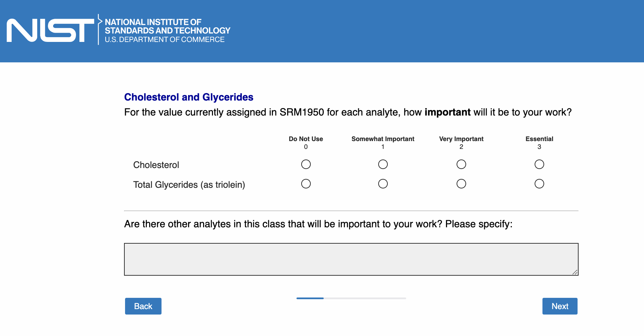644x336 pixels.
Task: Select Essential for Total Glycerides
Action: pos(539,184)
